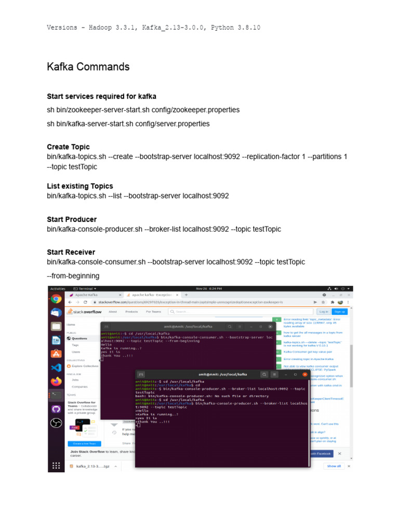Open a new tab in the front terminal

coord(141,375)
